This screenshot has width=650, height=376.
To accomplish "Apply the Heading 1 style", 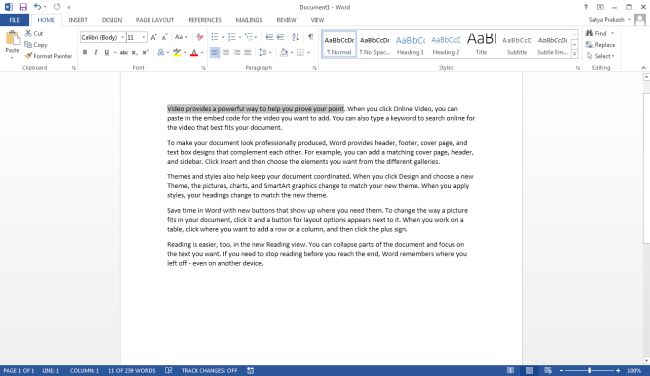I will [410, 44].
